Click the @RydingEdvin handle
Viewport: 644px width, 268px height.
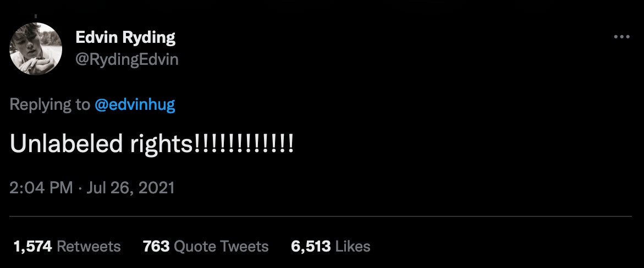coord(126,59)
